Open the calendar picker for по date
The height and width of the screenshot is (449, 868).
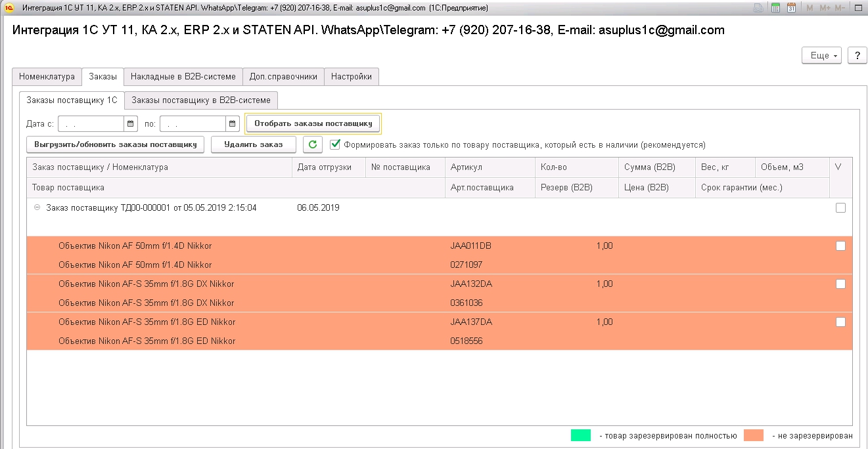tap(233, 123)
